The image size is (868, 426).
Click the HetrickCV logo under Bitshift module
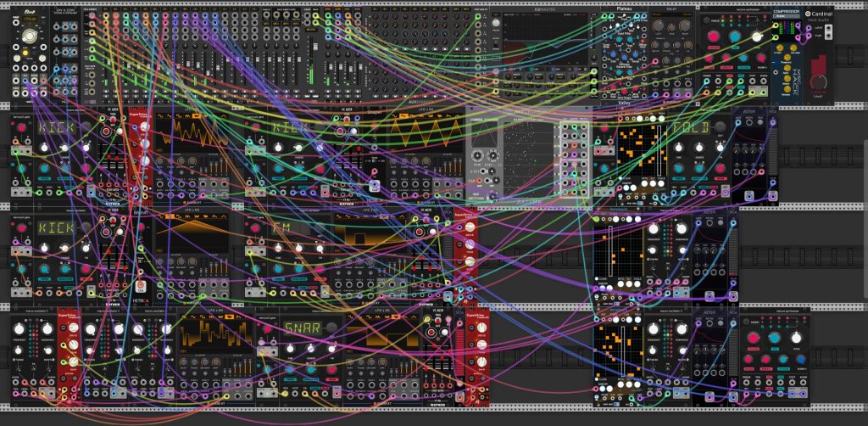[x=140, y=300]
